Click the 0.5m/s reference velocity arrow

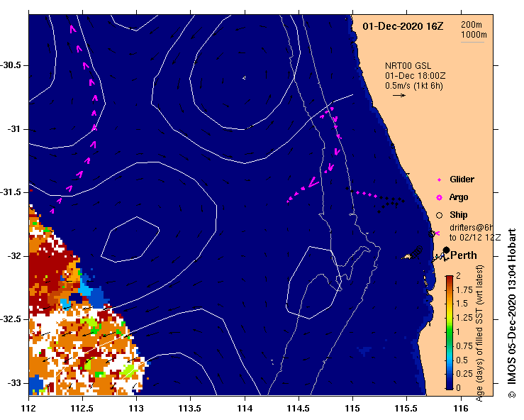point(399,95)
